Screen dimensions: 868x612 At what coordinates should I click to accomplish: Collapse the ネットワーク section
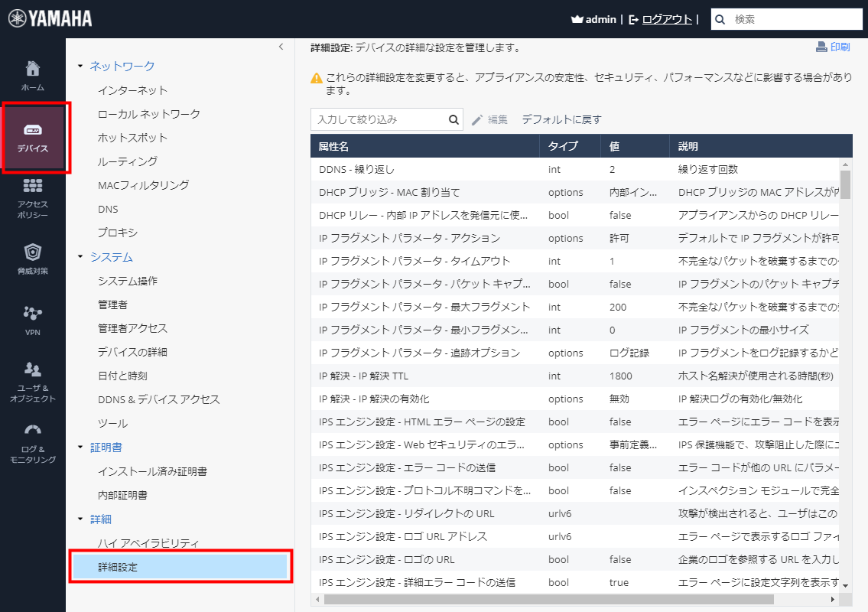click(x=80, y=67)
